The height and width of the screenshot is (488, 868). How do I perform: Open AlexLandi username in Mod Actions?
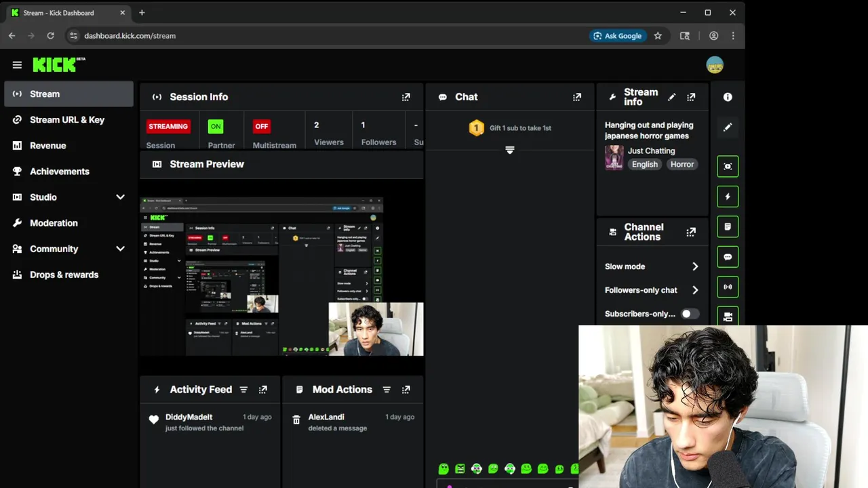click(x=326, y=417)
